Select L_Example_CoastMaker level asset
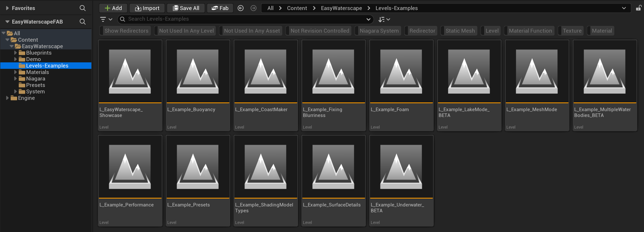 tap(266, 85)
